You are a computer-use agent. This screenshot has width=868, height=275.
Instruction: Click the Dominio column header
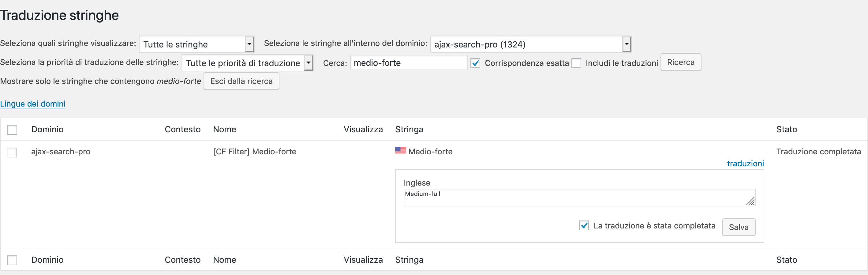(47, 130)
